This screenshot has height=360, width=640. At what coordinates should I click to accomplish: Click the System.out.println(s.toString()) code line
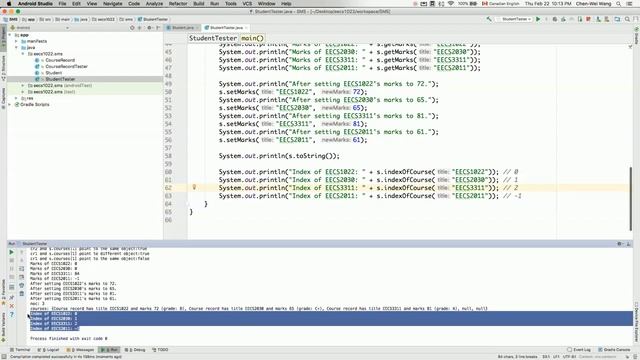(x=279, y=156)
